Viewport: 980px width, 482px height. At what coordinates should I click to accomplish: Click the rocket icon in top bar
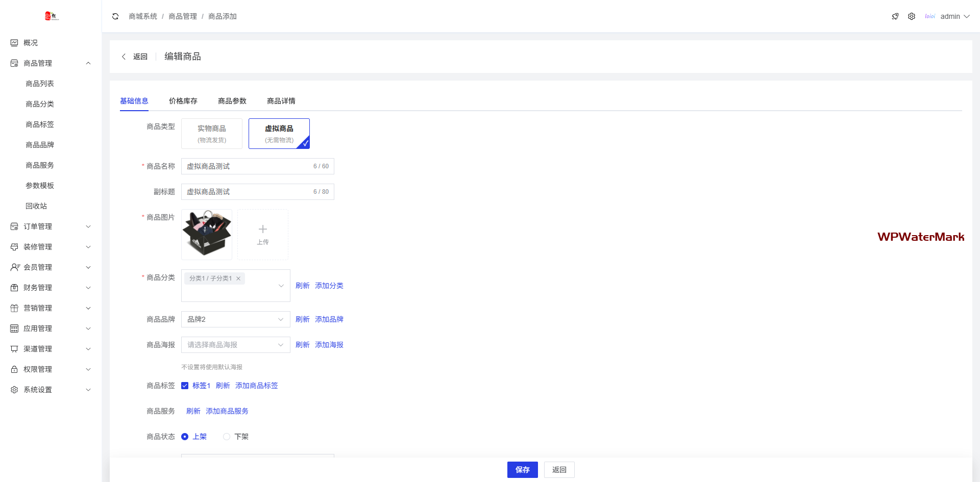pos(895,16)
